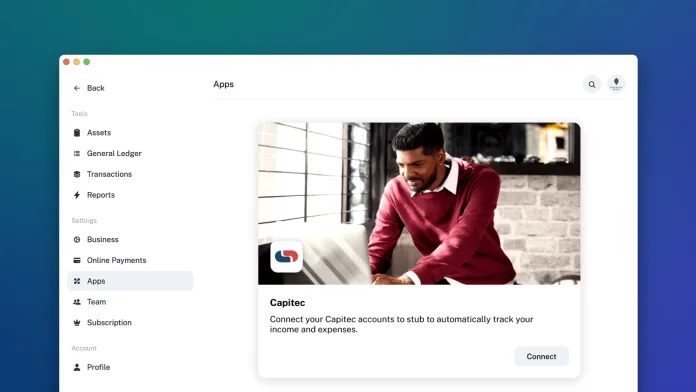Open the Transactions section
This screenshot has width=696, height=392.
[x=130, y=174]
